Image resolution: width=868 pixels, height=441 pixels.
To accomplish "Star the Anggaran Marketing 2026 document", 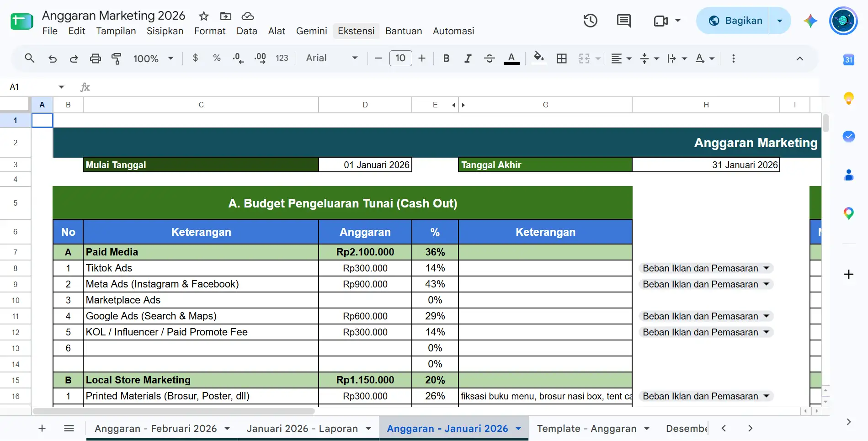I will click(204, 16).
